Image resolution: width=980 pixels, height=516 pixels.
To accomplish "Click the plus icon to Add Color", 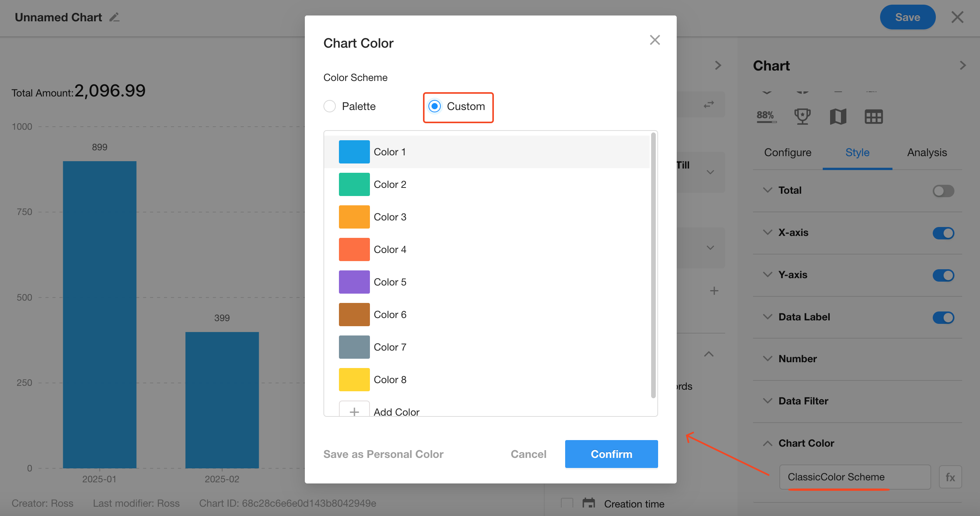I will pos(354,411).
